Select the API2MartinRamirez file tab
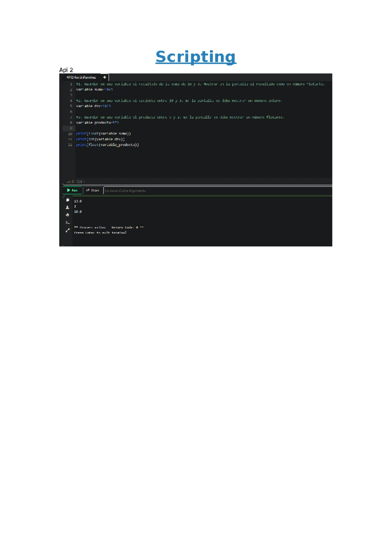The image size is (392, 554). pos(81,77)
